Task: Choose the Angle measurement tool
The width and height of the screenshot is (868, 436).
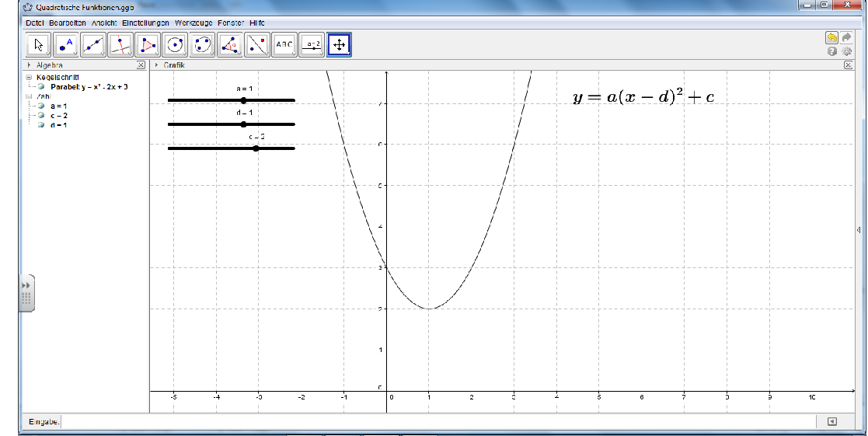Action: [x=230, y=45]
